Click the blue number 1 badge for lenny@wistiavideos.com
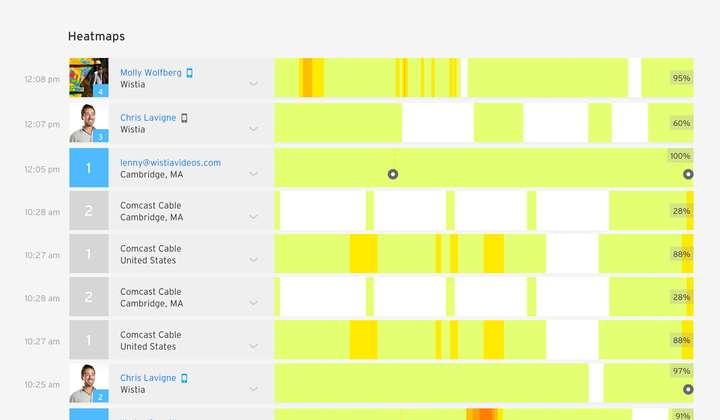This screenshot has width=720, height=420. click(88, 168)
